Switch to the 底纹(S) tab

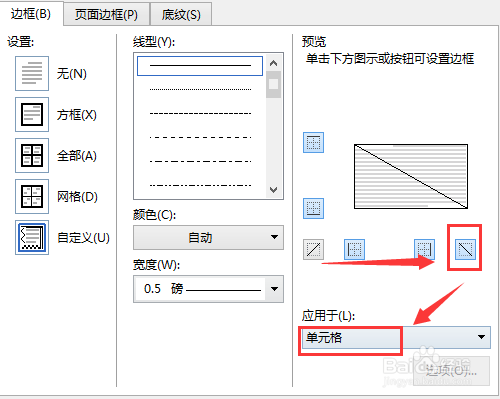pyautogui.click(x=181, y=14)
